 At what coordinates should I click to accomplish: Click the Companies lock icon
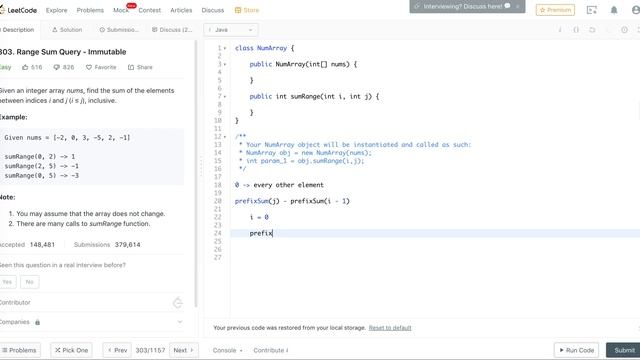(38, 322)
